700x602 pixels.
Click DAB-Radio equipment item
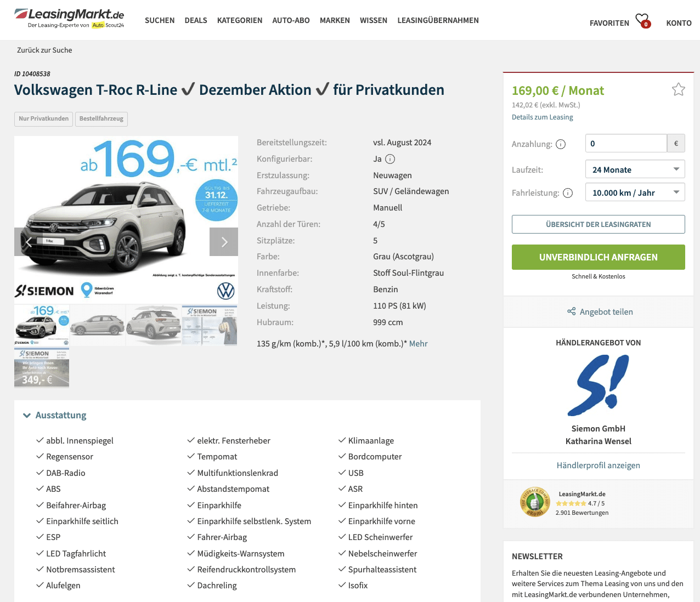[x=66, y=473]
